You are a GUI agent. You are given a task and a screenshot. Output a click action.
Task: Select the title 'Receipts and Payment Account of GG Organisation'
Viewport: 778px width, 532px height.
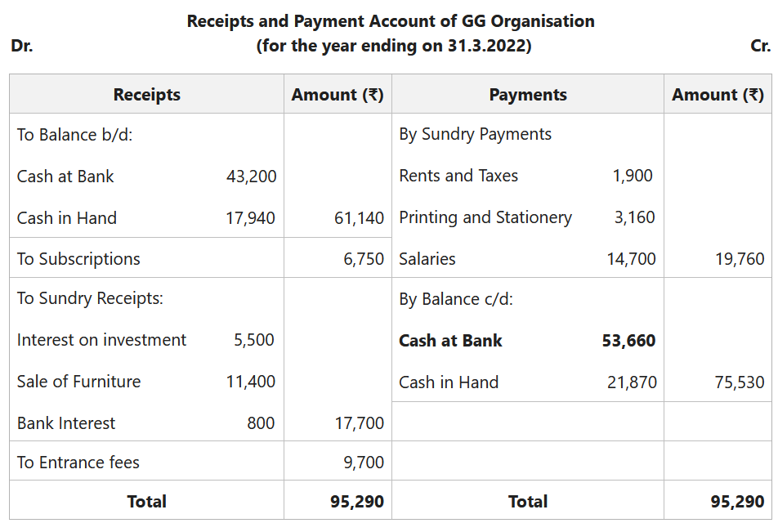[391, 21]
